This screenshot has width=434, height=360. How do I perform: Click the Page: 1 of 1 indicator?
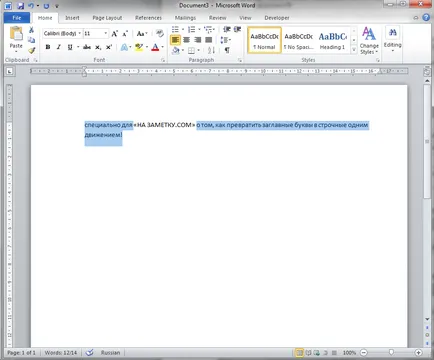pos(21,352)
